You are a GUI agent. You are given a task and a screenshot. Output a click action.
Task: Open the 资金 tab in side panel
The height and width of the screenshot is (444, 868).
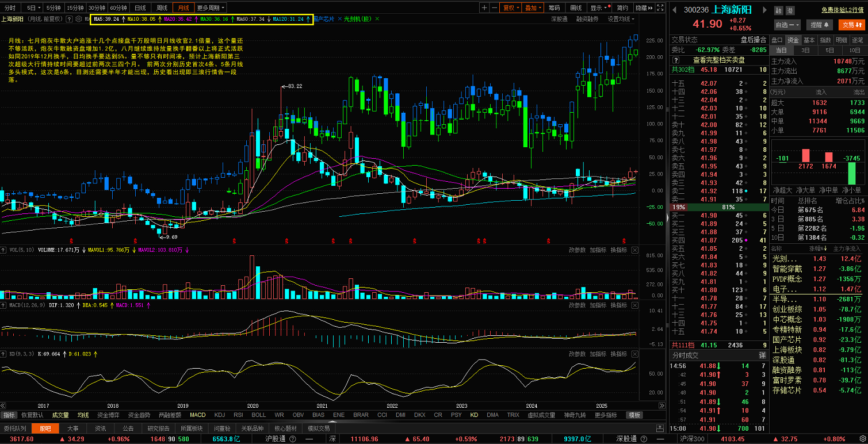click(793, 40)
